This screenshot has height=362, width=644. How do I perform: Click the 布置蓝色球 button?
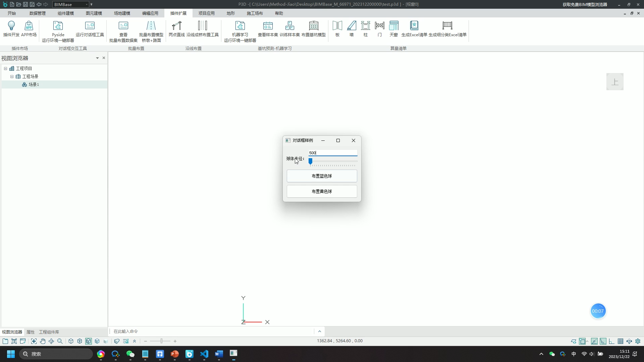click(x=322, y=176)
